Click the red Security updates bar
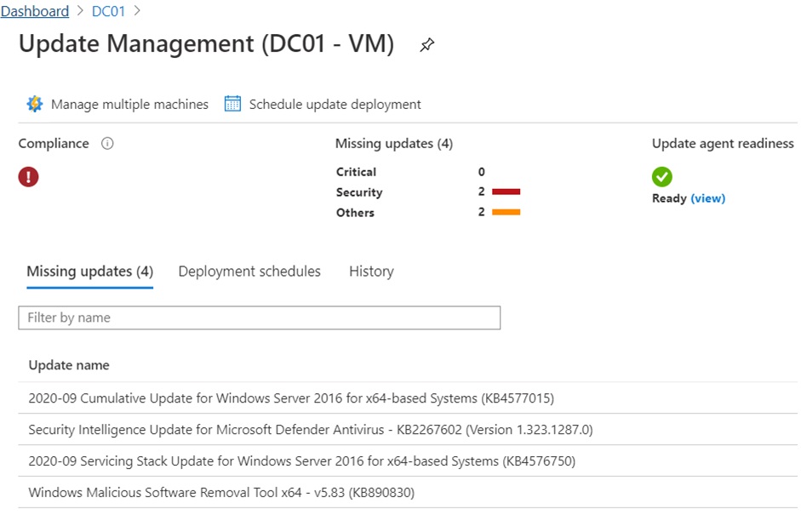The width and height of the screenshot is (801, 532). point(506,192)
